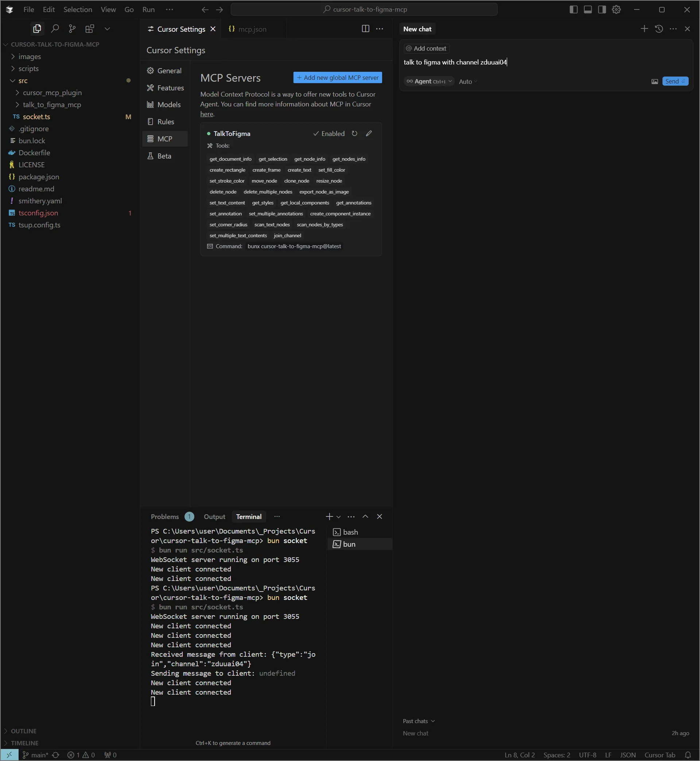Open the Auto model selector

(x=467, y=81)
